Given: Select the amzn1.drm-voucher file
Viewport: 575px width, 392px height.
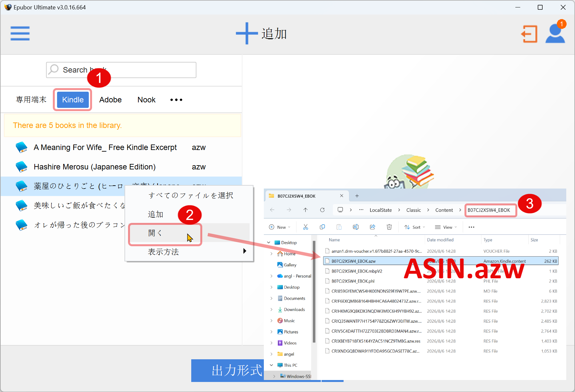Looking at the screenshot, I should (x=441, y=251).
